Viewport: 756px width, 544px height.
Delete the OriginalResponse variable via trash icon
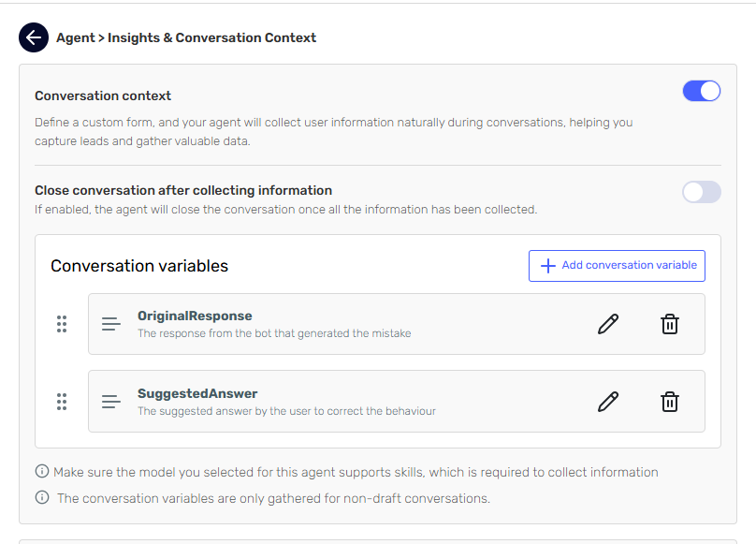tap(670, 324)
